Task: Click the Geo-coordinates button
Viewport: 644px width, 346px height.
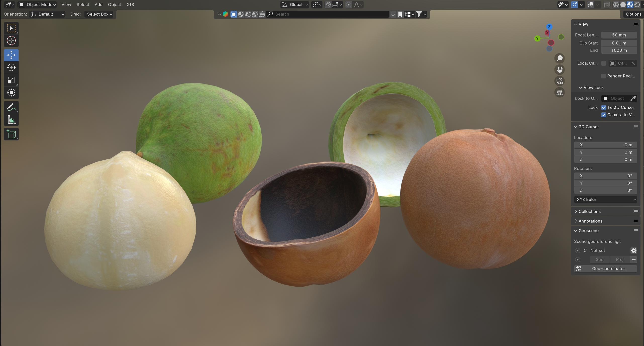Action: pos(605,269)
